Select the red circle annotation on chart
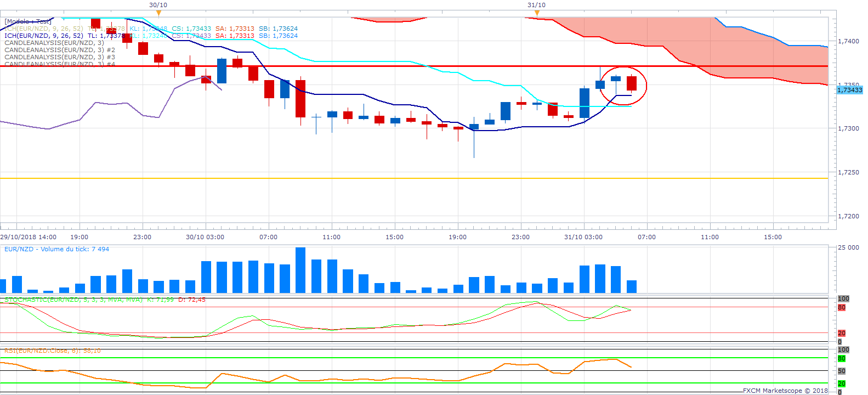Viewport: 868px width, 395px height. pos(623,86)
